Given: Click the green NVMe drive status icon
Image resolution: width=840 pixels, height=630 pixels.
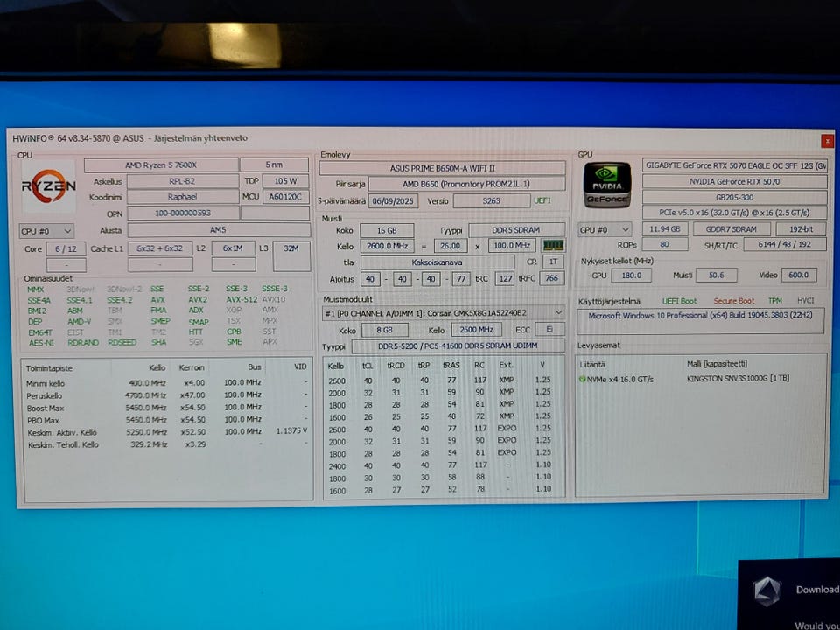Looking at the screenshot, I should [x=582, y=379].
